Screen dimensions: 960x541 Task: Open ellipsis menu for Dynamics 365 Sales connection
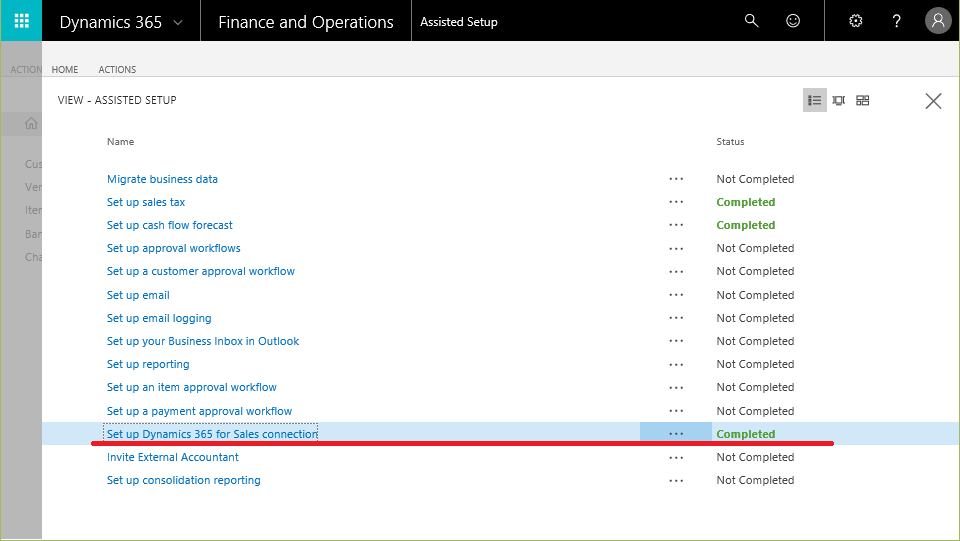coord(676,433)
